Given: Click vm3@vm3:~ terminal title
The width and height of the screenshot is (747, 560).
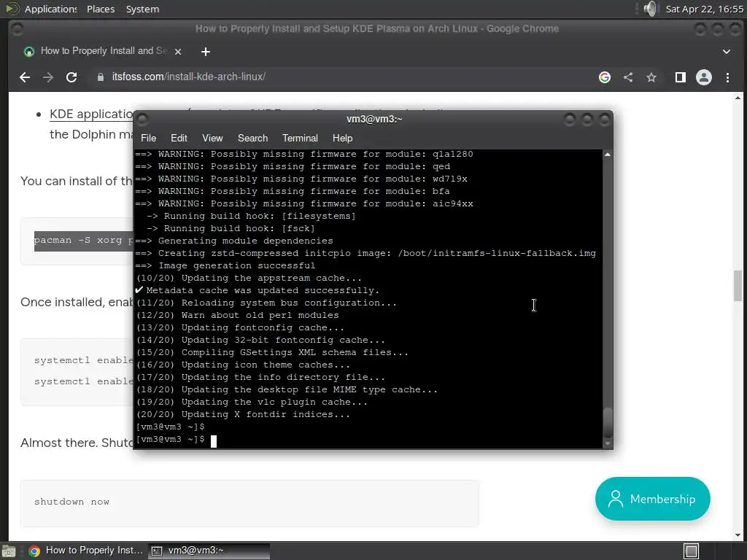Looking at the screenshot, I should click(x=374, y=119).
